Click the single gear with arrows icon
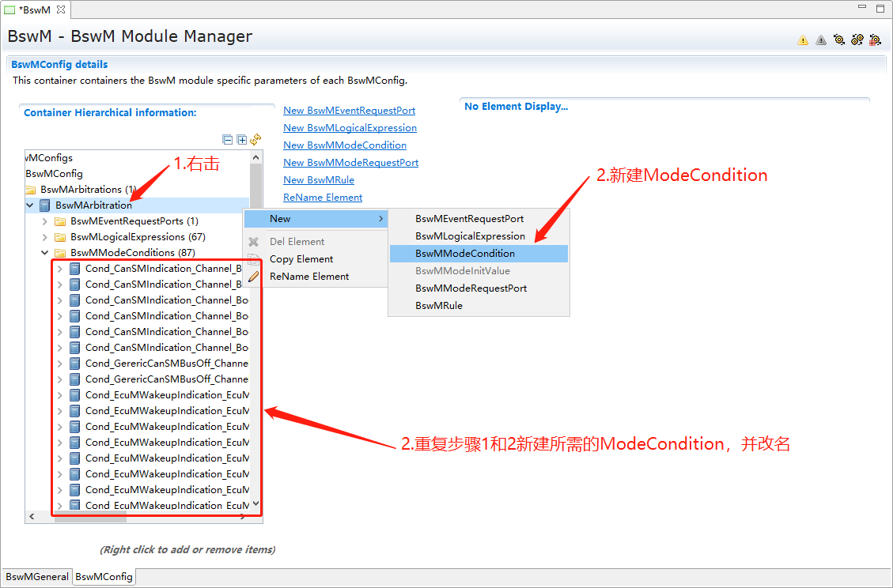This screenshot has height=588, width=893. pos(839,40)
